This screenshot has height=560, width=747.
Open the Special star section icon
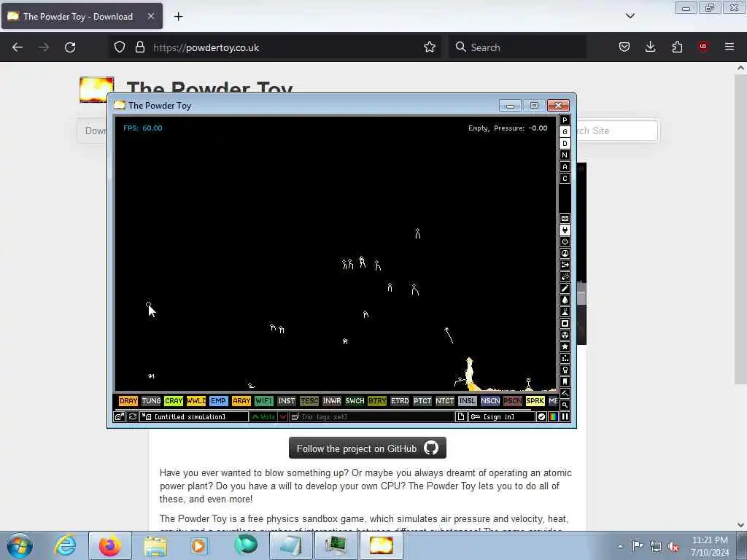[x=565, y=346]
